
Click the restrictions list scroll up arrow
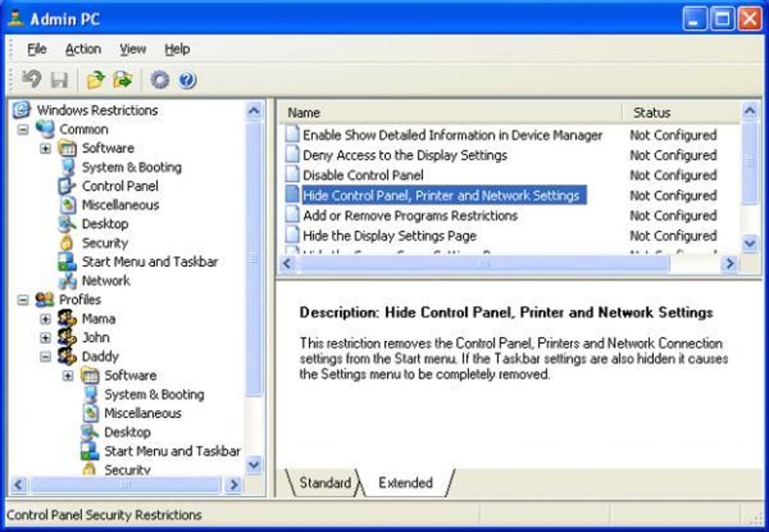click(x=750, y=112)
